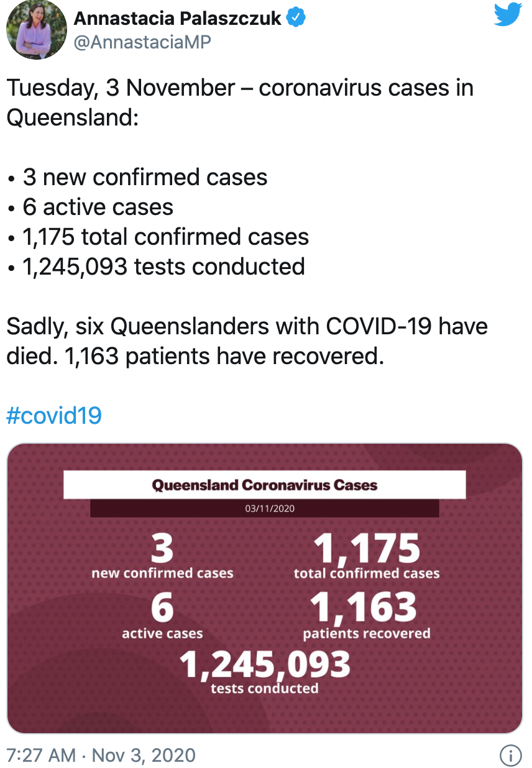Click the Annastacia Palaszczuk display name
The width and height of the screenshot is (532, 768).
point(178,19)
